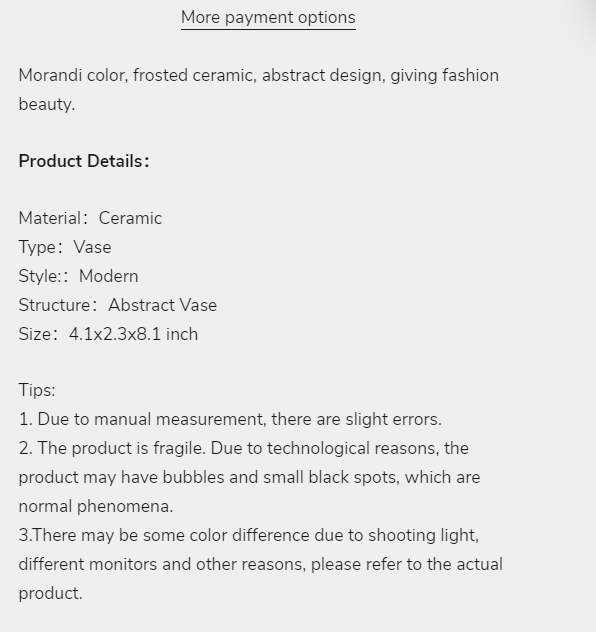
Task: Click the Abstract Vase structure value
Action: [x=163, y=306]
